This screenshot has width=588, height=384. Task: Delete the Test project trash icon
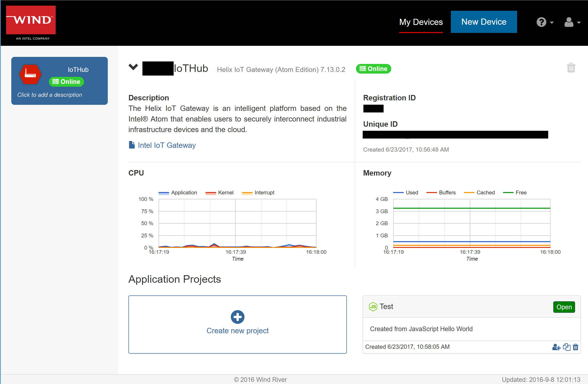point(575,347)
